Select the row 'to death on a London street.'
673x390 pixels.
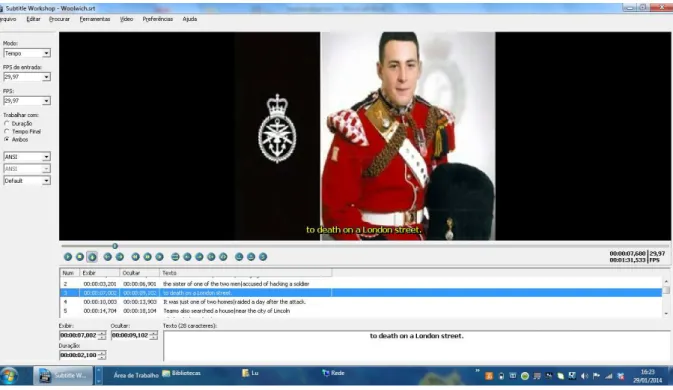(361, 293)
